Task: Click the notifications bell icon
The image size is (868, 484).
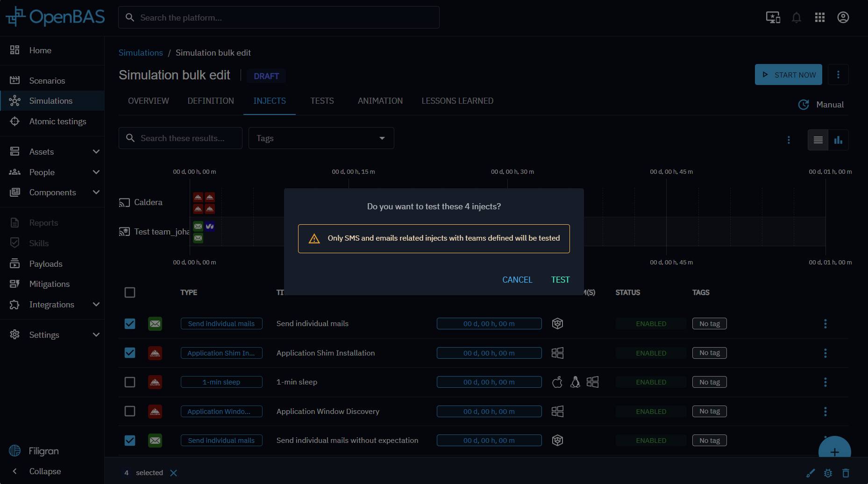Action: click(797, 18)
